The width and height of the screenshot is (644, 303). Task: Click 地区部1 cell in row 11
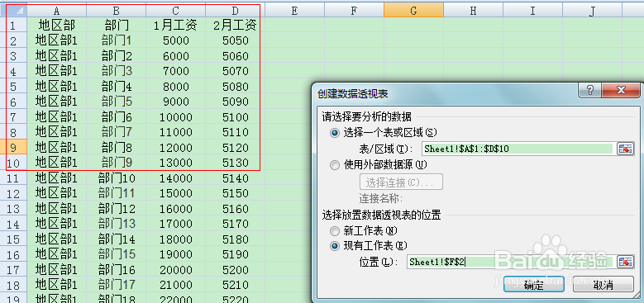[57, 178]
